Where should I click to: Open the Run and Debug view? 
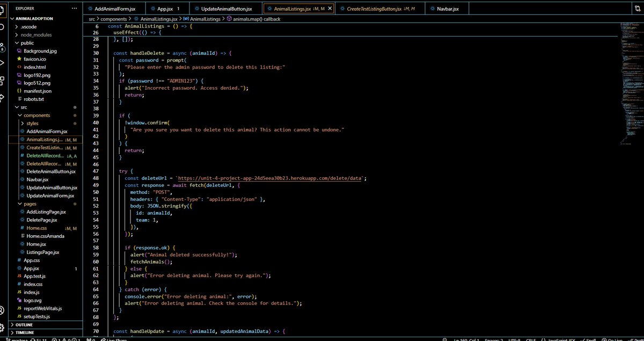(2, 63)
